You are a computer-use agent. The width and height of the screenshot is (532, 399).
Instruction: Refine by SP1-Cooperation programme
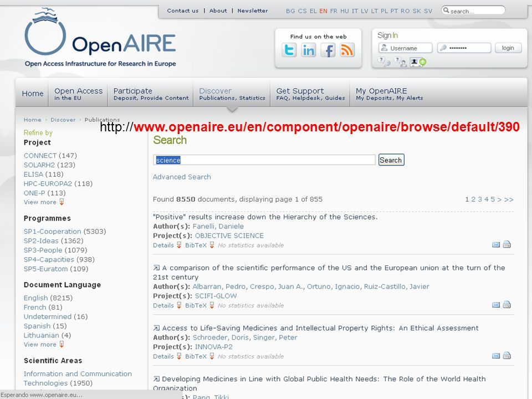52,232
